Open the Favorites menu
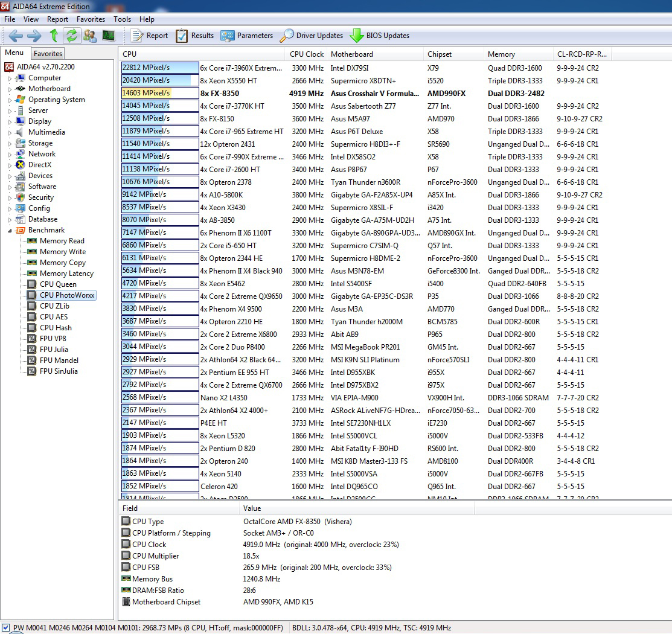Viewport: 672px width, 634px height. (x=91, y=19)
